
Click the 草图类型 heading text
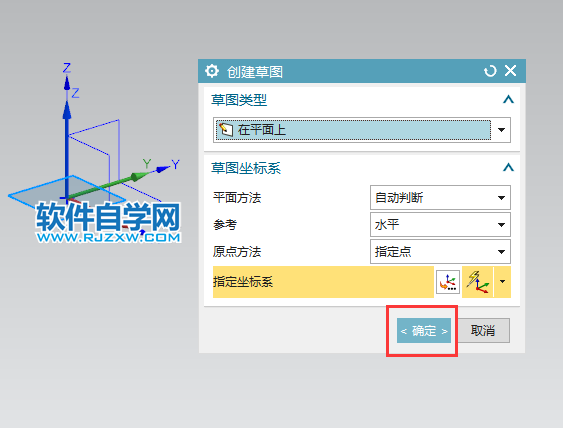click(x=239, y=100)
